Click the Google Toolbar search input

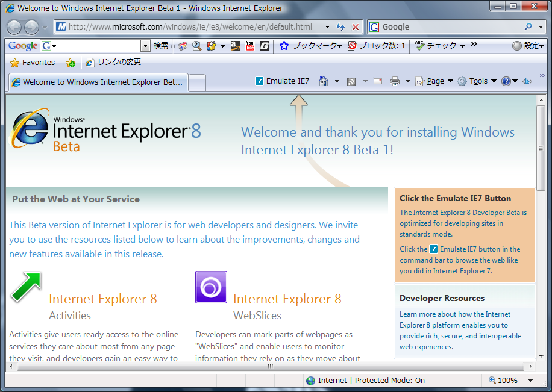[96, 46]
